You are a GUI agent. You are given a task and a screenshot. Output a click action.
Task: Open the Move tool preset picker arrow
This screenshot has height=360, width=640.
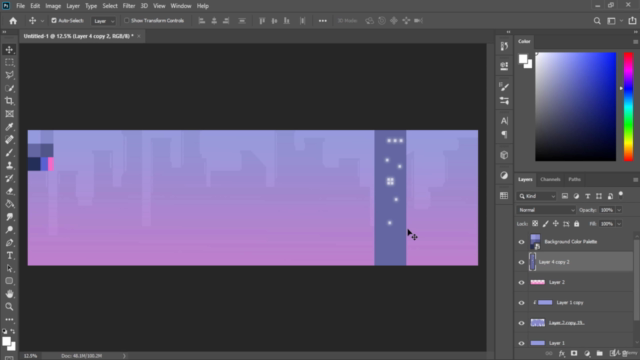tap(42, 21)
